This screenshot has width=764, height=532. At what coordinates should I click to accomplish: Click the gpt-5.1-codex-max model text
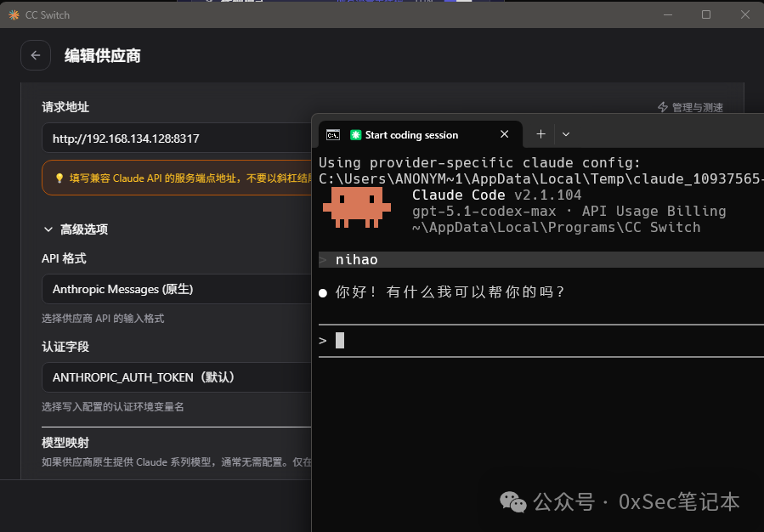coord(484,211)
